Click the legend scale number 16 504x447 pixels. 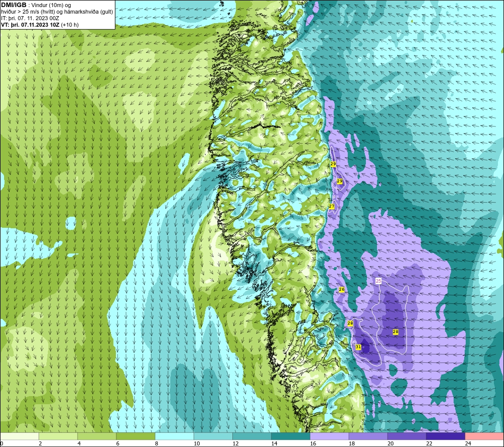(x=313, y=443)
